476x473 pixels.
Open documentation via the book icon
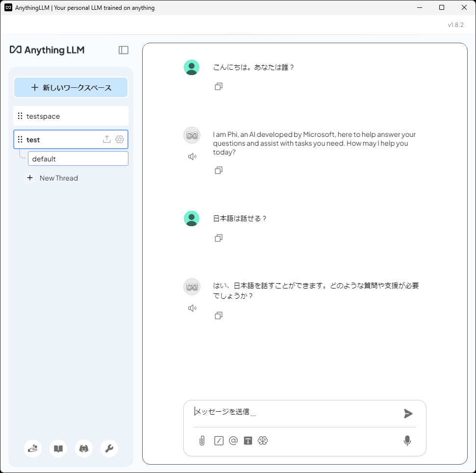[x=58, y=448]
